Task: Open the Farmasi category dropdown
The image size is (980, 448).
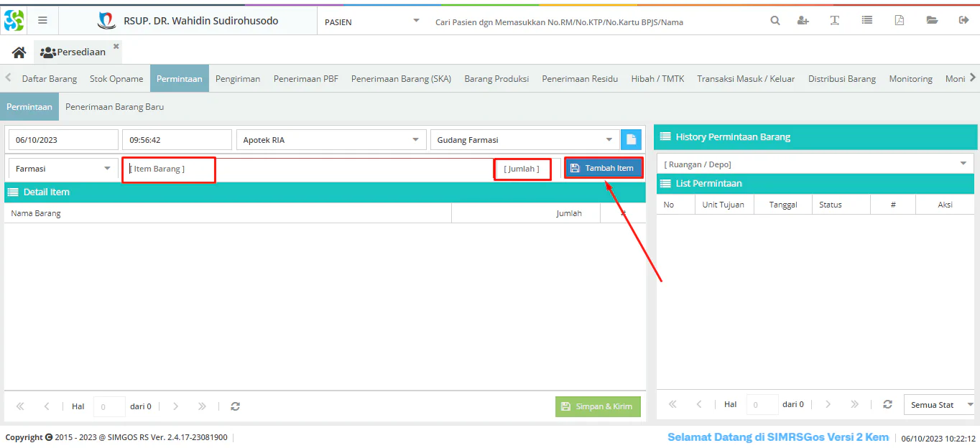Action: pyautogui.click(x=107, y=169)
